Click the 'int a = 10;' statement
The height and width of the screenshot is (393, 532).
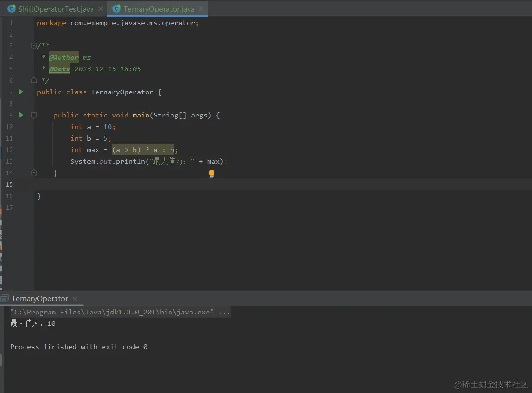(x=92, y=127)
